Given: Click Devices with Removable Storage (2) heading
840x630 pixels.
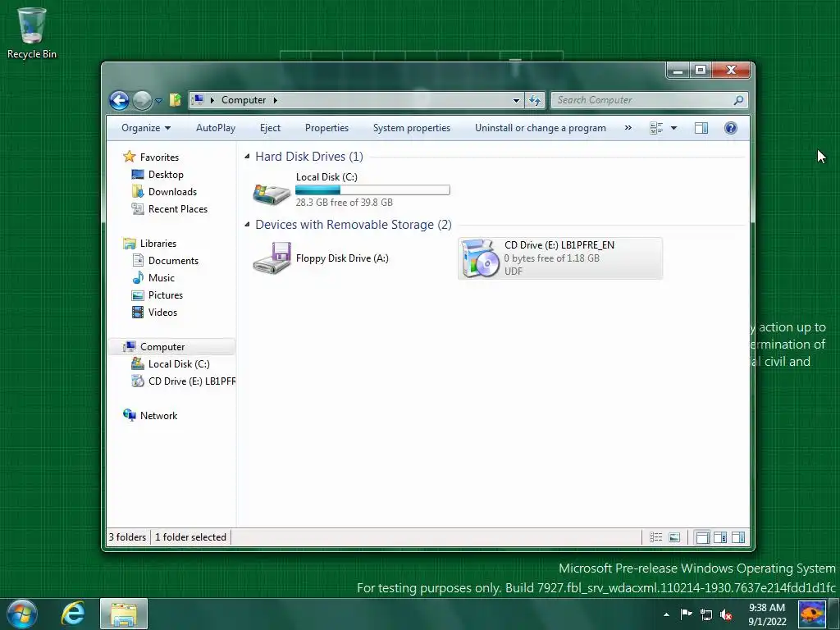Looking at the screenshot, I should click(354, 225).
